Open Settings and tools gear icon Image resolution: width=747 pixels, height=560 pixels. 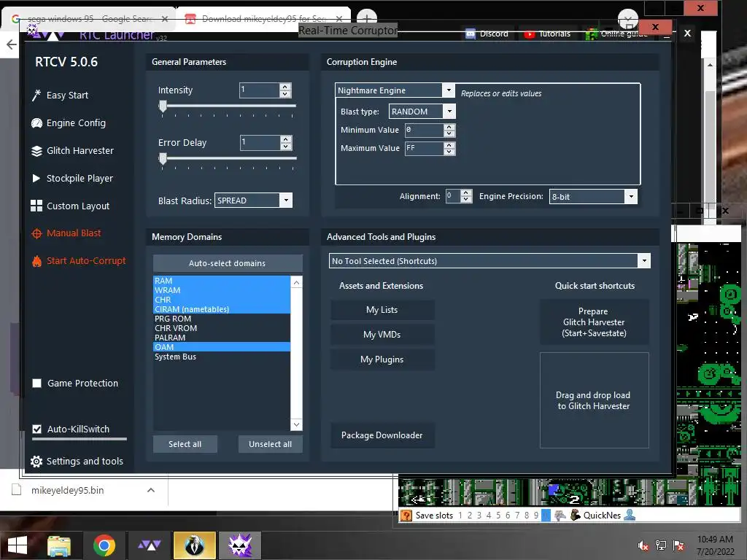[x=36, y=461]
